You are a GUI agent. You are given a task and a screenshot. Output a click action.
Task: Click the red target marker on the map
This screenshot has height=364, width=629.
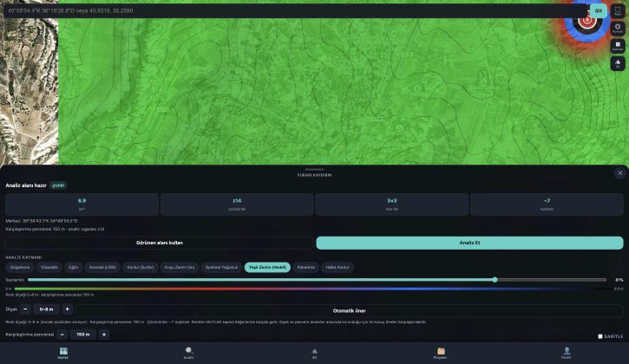(586, 22)
